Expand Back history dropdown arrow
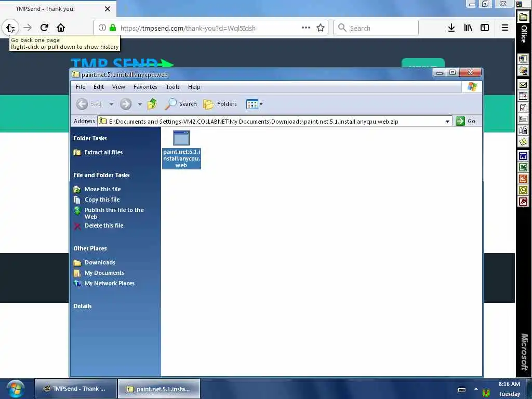 click(x=111, y=104)
